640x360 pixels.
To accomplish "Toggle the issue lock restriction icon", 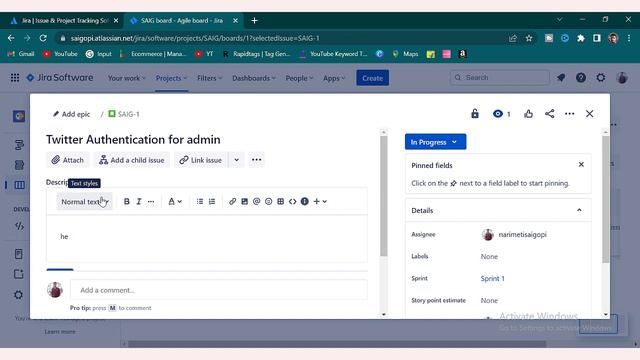I will (x=475, y=114).
